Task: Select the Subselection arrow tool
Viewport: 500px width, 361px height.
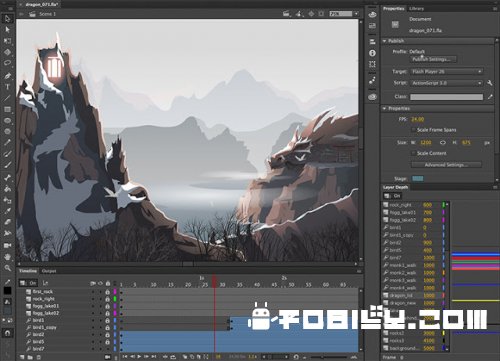Action: coord(7,30)
